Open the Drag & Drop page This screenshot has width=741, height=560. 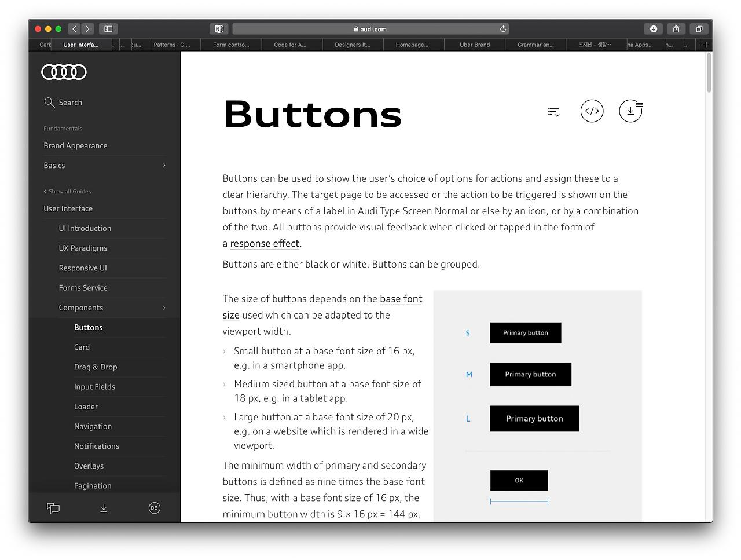tap(96, 367)
